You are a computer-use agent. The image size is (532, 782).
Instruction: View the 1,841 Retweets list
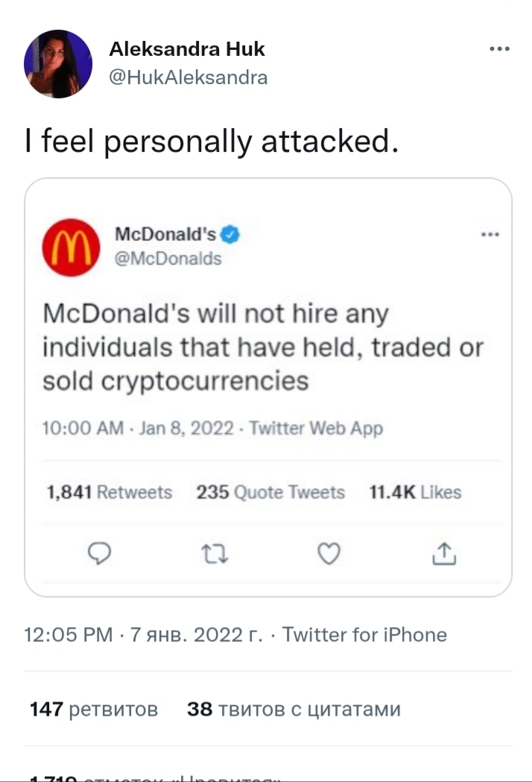pos(109,492)
